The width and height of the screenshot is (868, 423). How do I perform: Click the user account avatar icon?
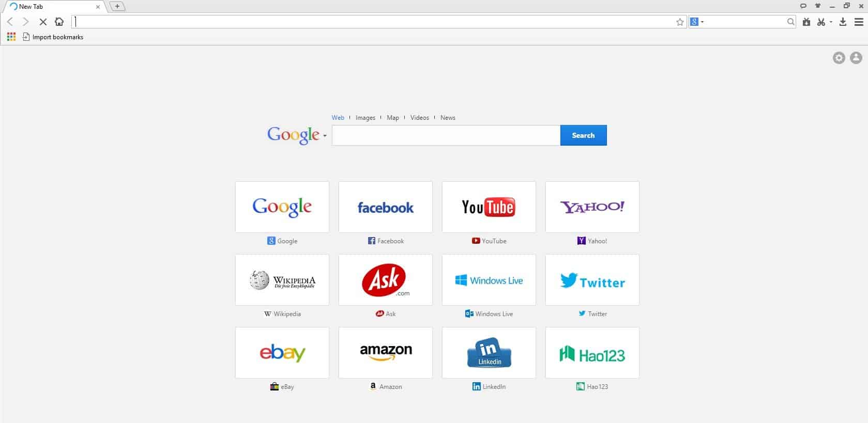pyautogui.click(x=856, y=58)
